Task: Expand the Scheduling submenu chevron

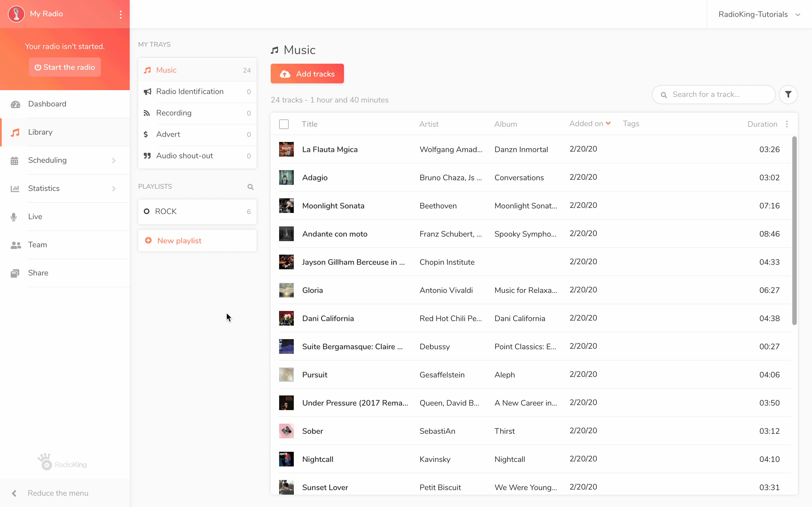Action: click(x=114, y=160)
